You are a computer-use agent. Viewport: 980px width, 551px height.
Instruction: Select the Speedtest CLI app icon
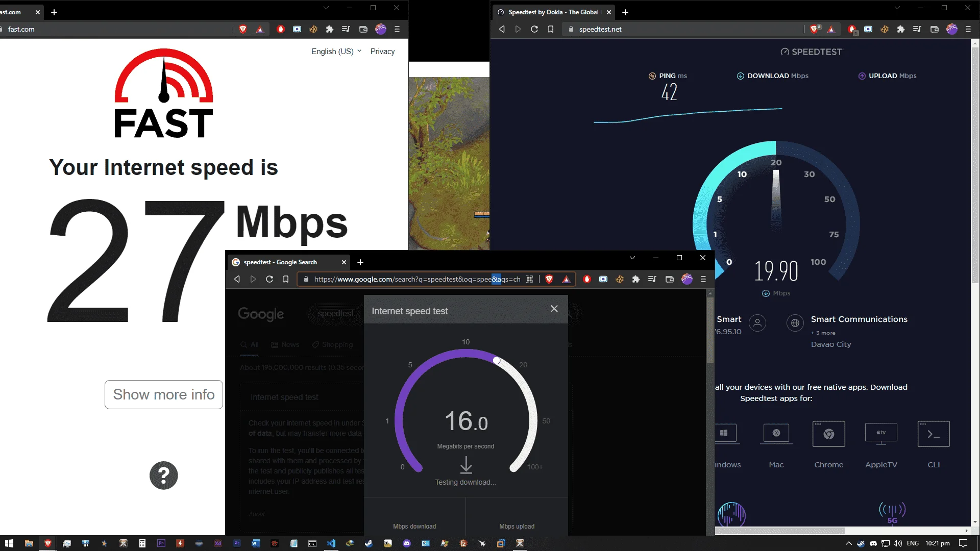click(934, 434)
